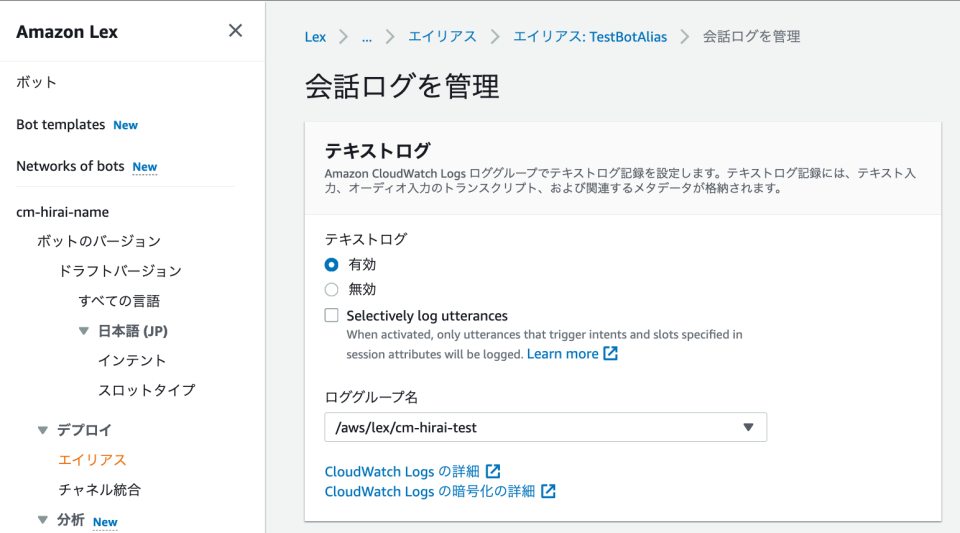This screenshot has height=533, width=960.
Task: Click external icon beside CloudWatch Logs の詳細
Action: [x=493, y=471]
